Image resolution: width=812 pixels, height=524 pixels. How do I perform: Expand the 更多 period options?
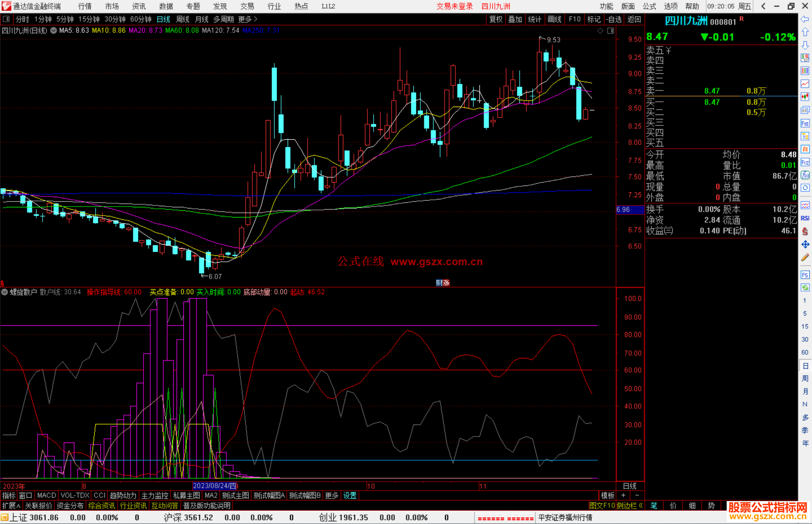click(248, 19)
